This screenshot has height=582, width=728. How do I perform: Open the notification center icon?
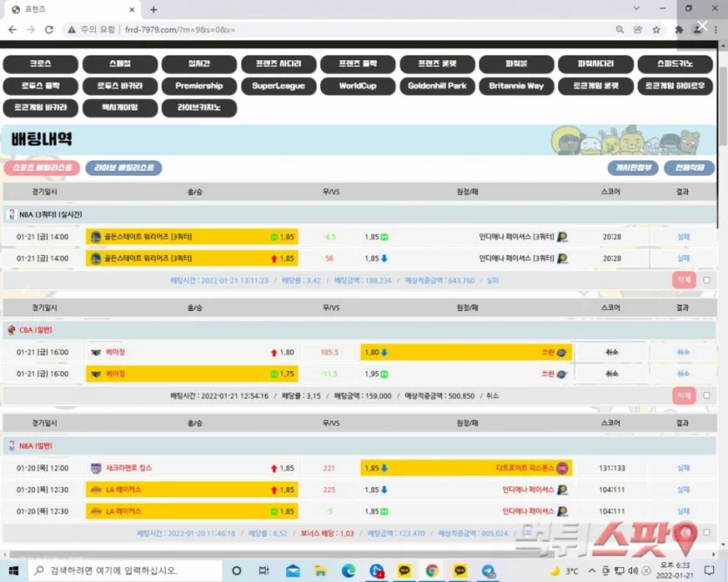(709, 571)
